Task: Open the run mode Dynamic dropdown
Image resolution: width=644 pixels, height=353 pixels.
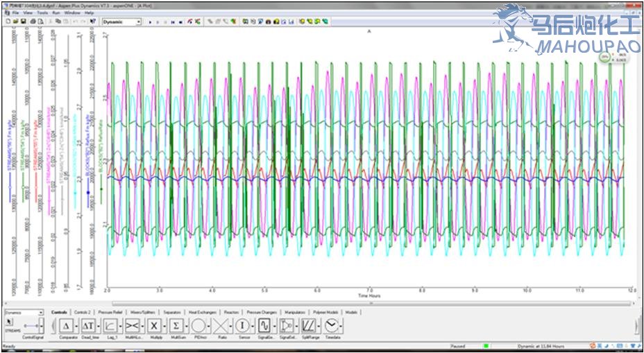Action: coord(138,21)
